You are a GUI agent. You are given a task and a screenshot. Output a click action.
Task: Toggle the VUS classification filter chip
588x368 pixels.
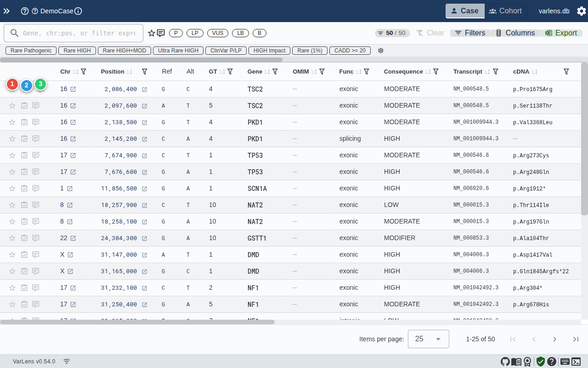tap(217, 33)
